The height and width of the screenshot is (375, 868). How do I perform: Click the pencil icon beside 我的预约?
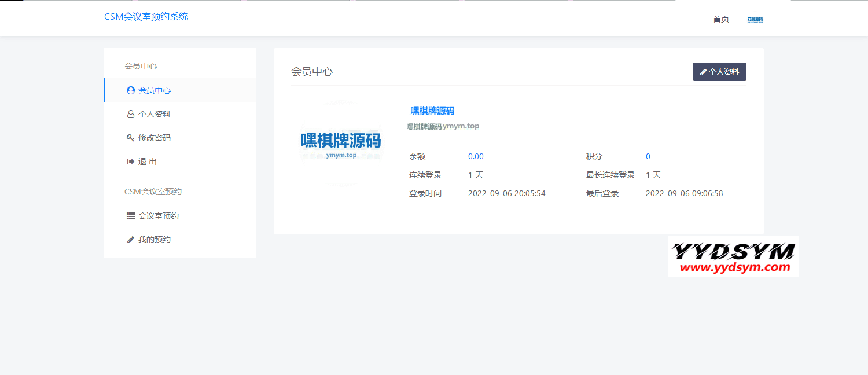coord(131,240)
